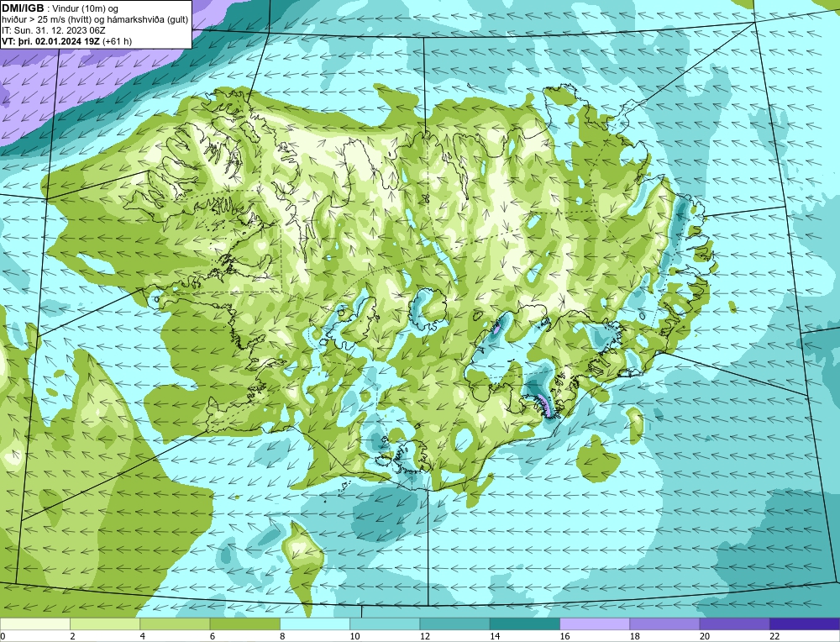
Task: Click the line mentioning 'hámarkshviða (gult)'
Action: coord(95,20)
